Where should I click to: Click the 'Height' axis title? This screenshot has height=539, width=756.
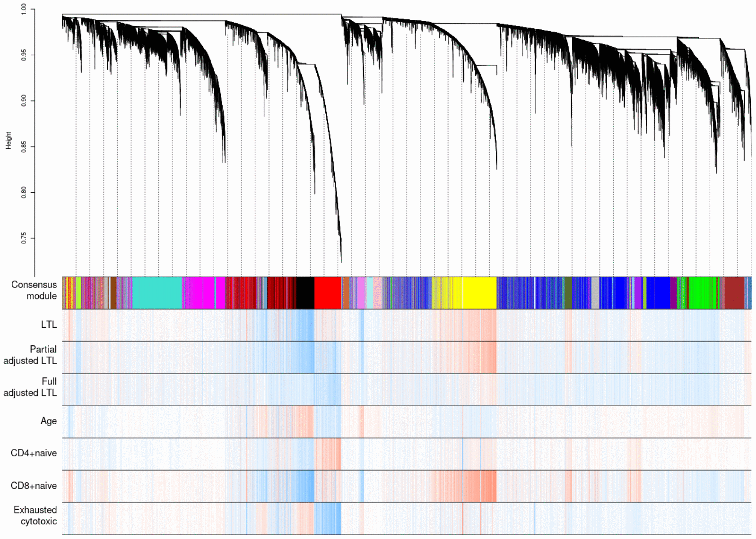pos(8,141)
